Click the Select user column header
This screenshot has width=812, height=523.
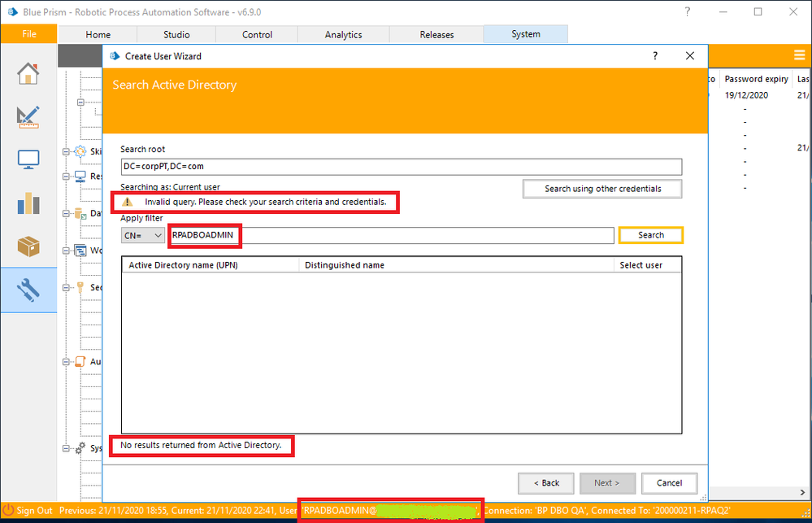[x=647, y=265]
